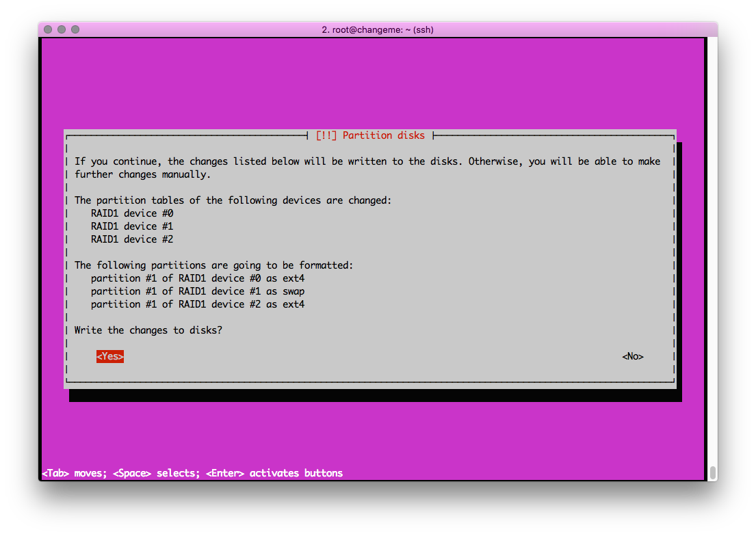Screen dimensions: 756x536
Task: Click the If you continue warning text
Action: 367,161
